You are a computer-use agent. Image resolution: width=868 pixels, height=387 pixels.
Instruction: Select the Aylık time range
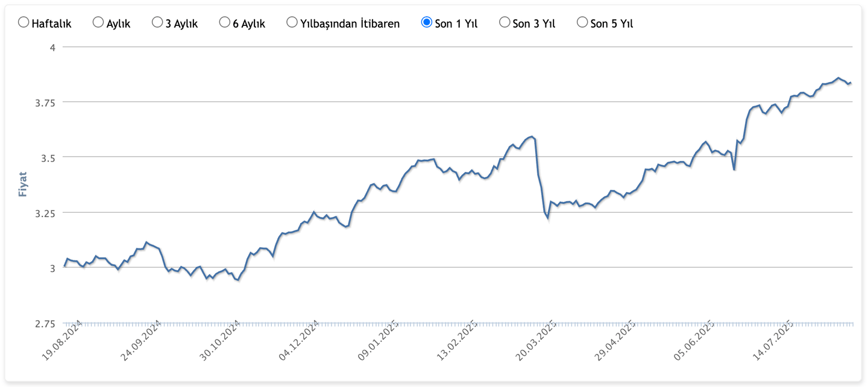(x=98, y=21)
